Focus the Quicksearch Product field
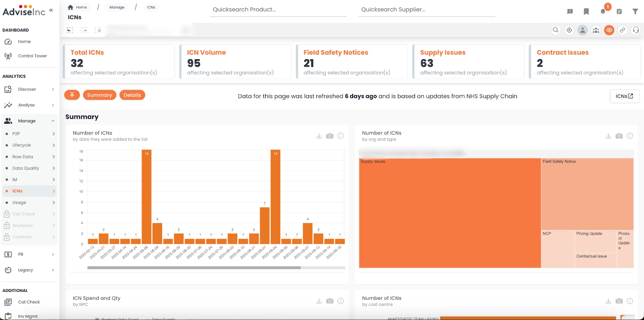Screen dimensions: 644x320 pos(278,10)
